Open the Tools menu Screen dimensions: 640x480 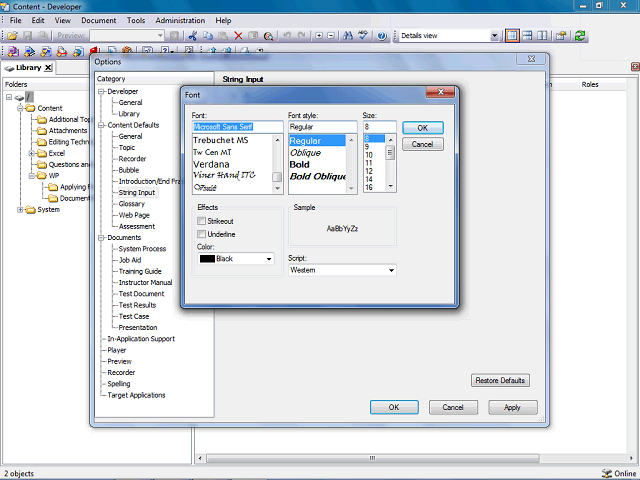tap(136, 20)
